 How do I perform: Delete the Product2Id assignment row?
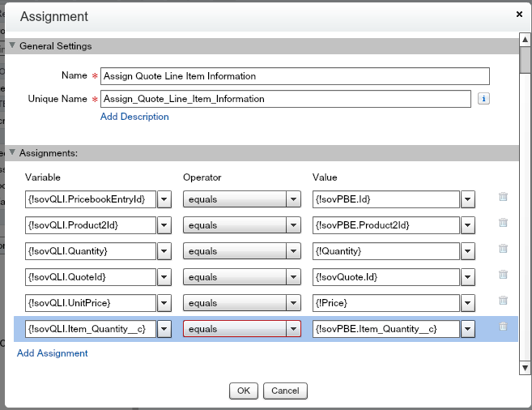pyautogui.click(x=503, y=223)
